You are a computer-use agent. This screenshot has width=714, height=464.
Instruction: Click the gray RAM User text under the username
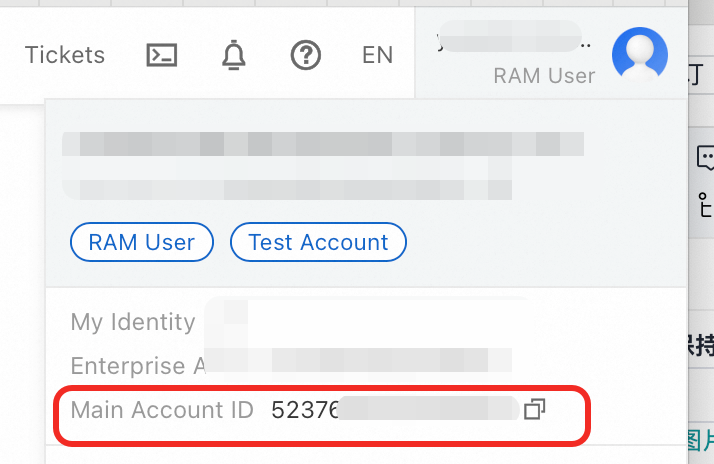(x=544, y=76)
